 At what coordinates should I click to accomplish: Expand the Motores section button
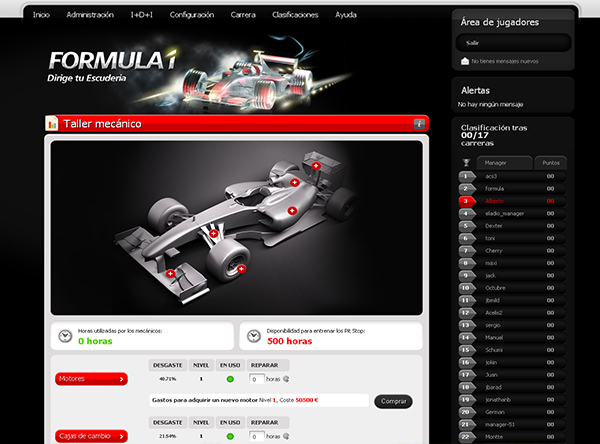(x=91, y=379)
